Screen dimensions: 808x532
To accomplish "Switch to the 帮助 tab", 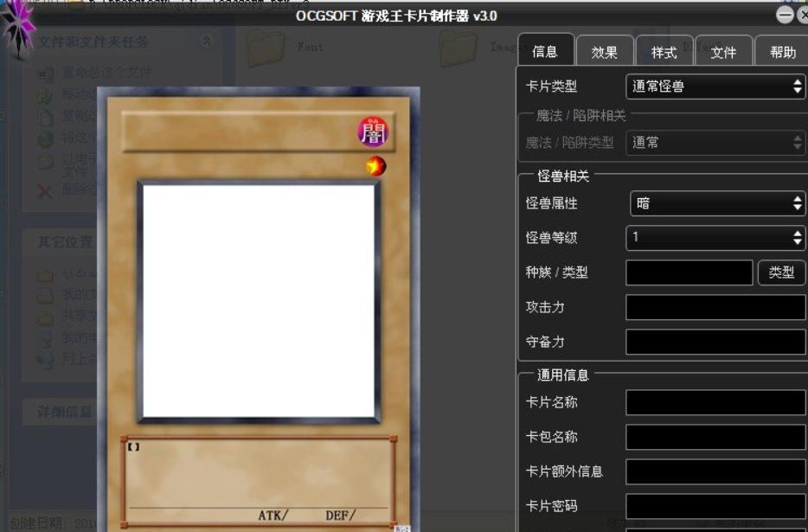I will click(x=783, y=50).
